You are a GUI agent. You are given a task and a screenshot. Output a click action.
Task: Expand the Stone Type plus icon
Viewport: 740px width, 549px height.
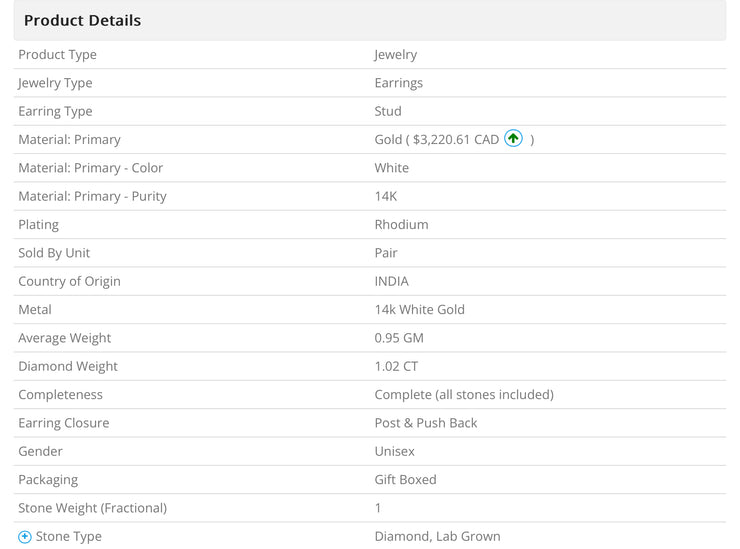point(25,537)
